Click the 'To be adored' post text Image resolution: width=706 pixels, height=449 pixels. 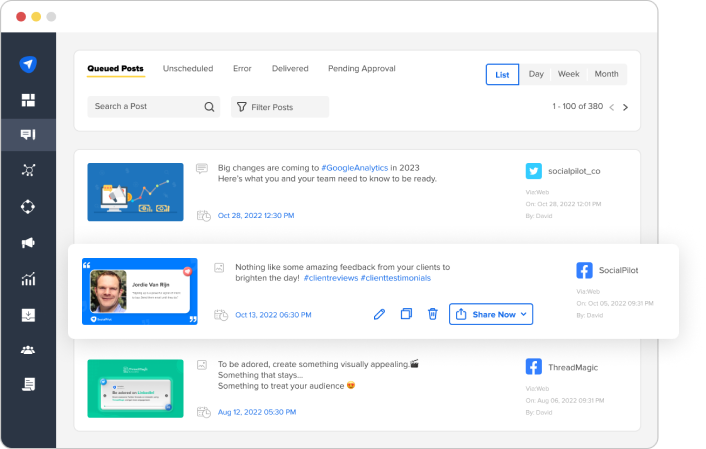tap(318, 375)
